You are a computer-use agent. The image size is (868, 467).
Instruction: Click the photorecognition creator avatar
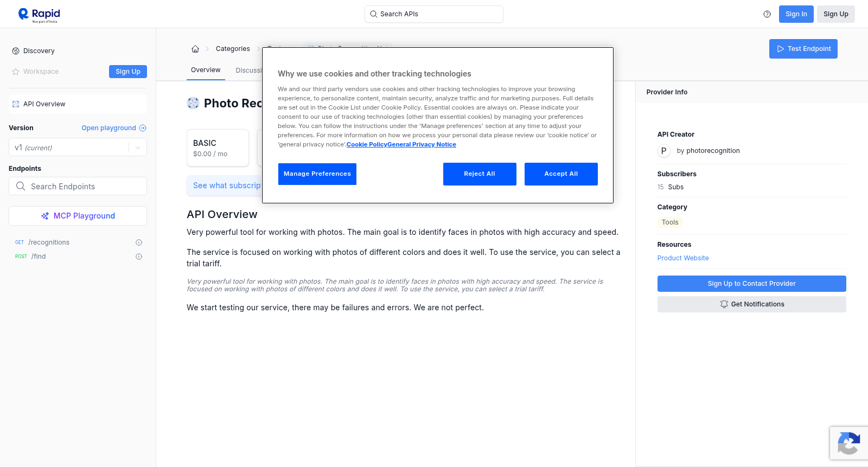pos(663,151)
